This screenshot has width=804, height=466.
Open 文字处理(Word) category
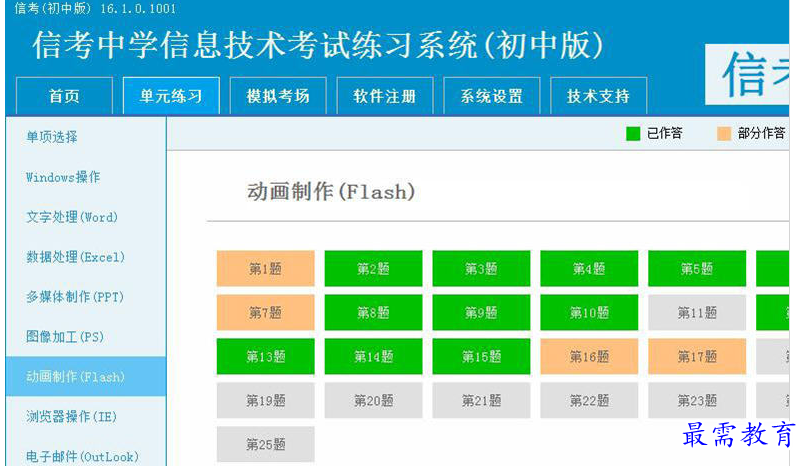pyautogui.click(x=86, y=217)
